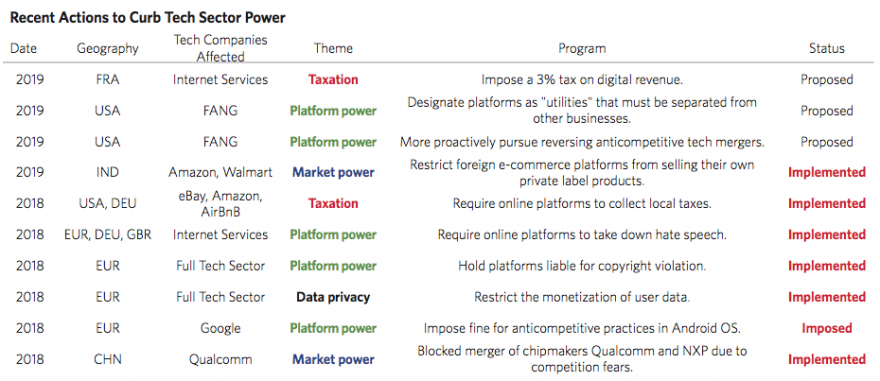Image resolution: width=880 pixels, height=381 pixels.
Task: Select Proposed status in FRA row
Action: [826, 80]
